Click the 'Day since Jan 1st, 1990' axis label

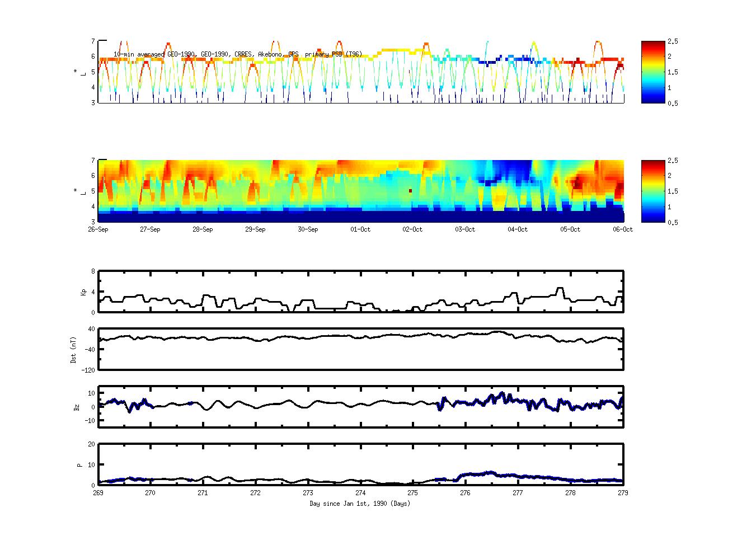click(360, 504)
